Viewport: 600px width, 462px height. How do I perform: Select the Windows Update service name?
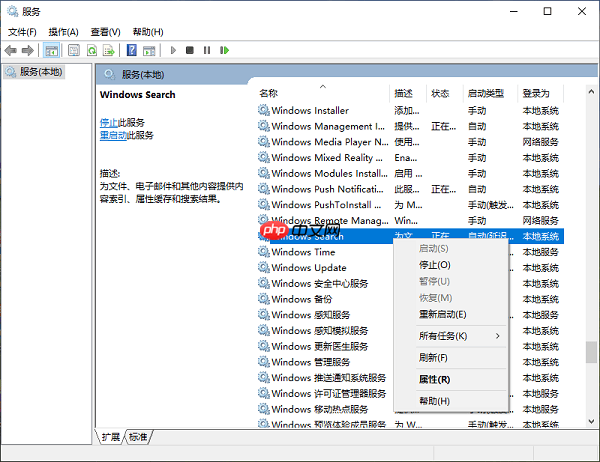pos(309,268)
